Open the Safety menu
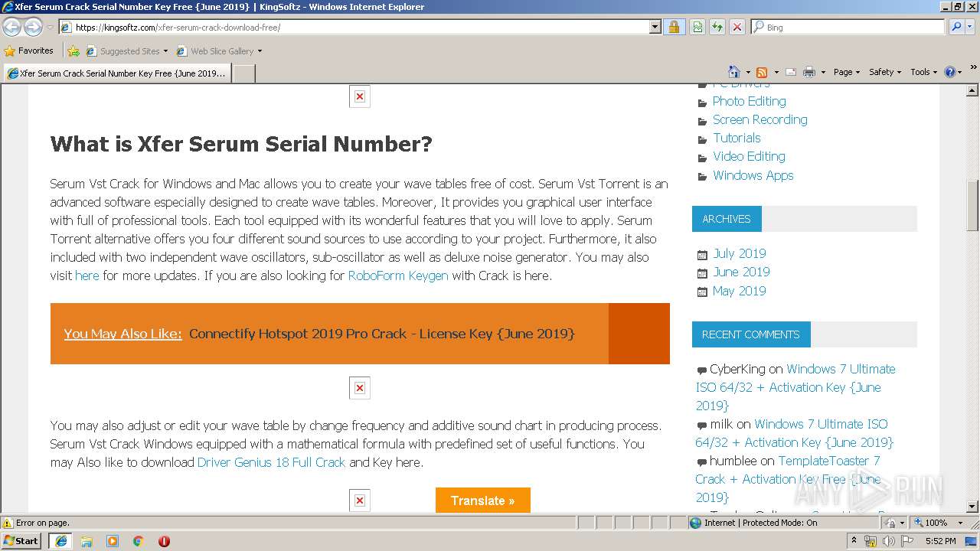This screenshot has width=980, height=551. [885, 72]
